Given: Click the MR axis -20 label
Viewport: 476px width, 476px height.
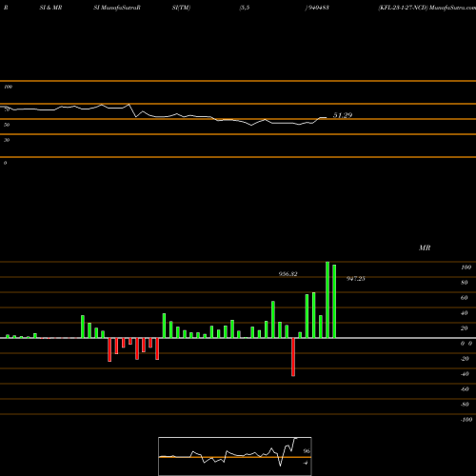Looking at the screenshot, I should point(465,359).
